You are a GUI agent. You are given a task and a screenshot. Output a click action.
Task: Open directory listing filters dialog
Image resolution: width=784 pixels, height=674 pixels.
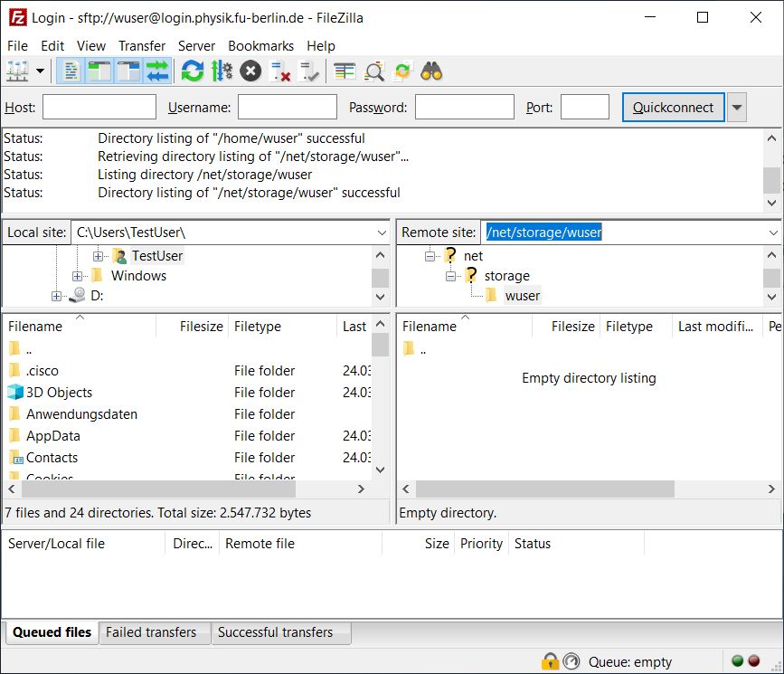coord(344,71)
